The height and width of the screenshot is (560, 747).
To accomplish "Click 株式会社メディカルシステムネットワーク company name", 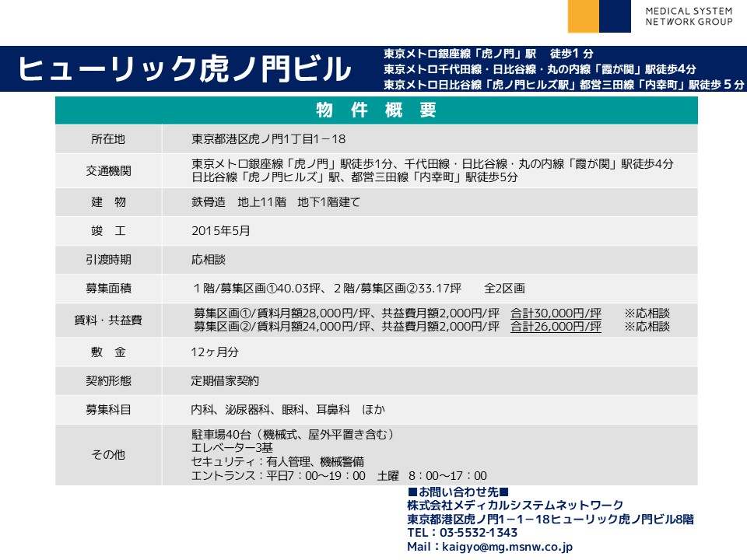I will pyautogui.click(x=515, y=506).
